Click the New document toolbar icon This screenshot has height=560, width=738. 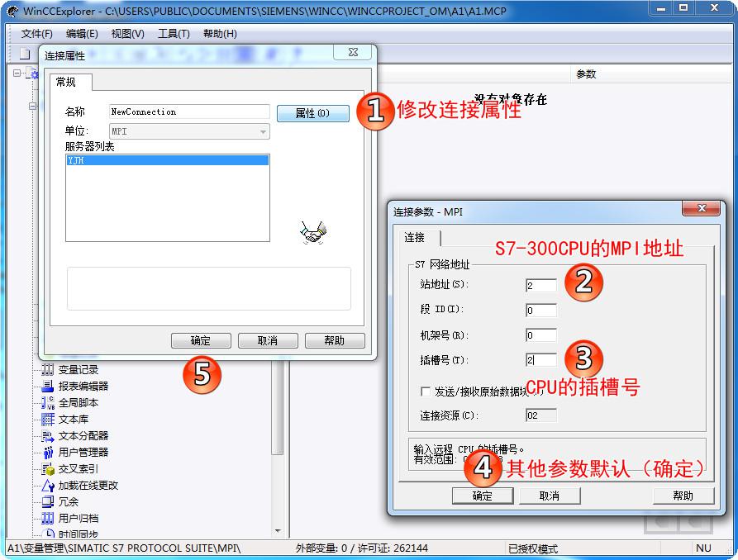click(25, 54)
